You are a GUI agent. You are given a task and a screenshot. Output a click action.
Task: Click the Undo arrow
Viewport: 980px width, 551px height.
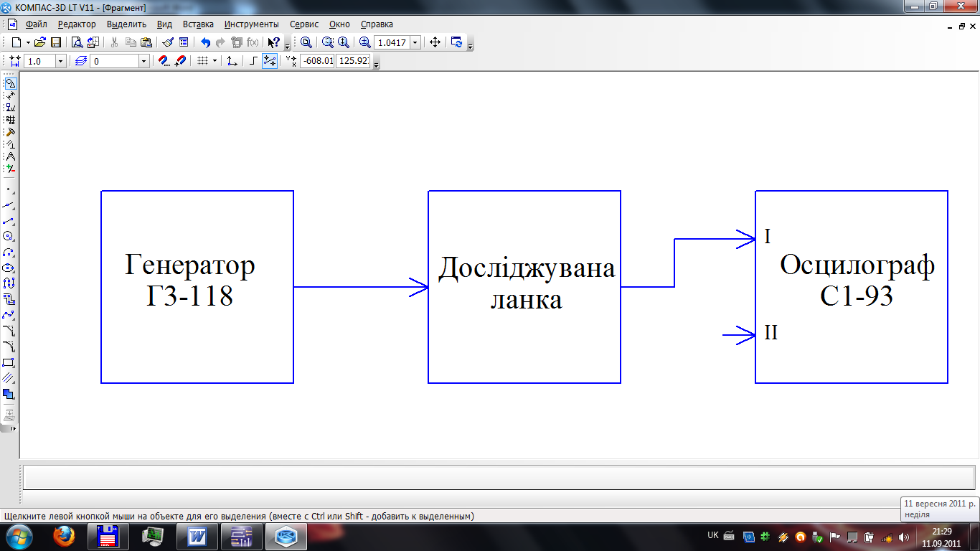(205, 42)
